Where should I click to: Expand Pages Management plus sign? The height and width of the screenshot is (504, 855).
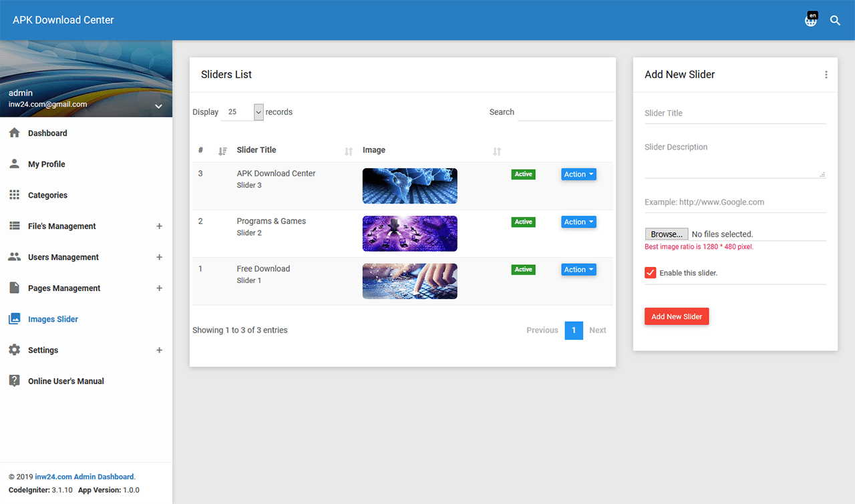[x=159, y=288]
